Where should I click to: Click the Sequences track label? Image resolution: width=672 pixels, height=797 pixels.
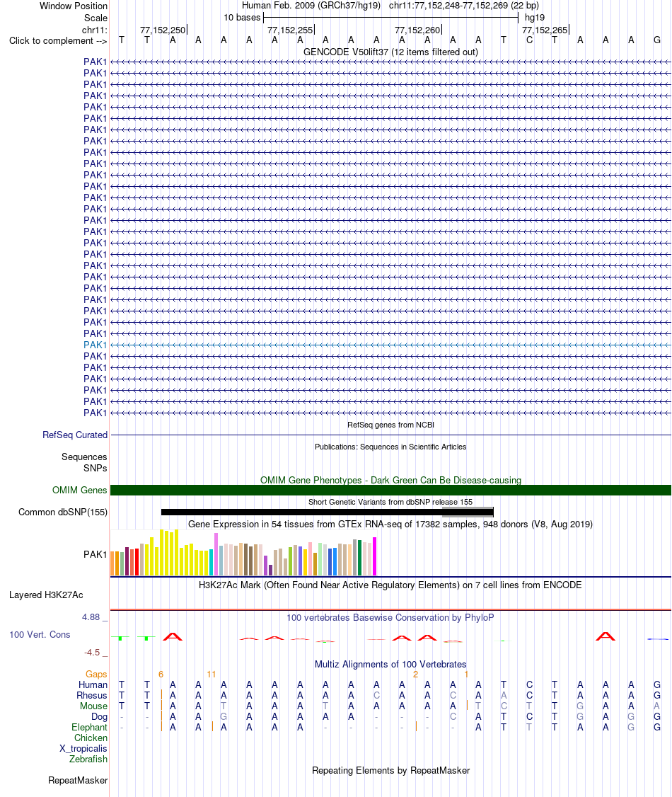point(84,457)
